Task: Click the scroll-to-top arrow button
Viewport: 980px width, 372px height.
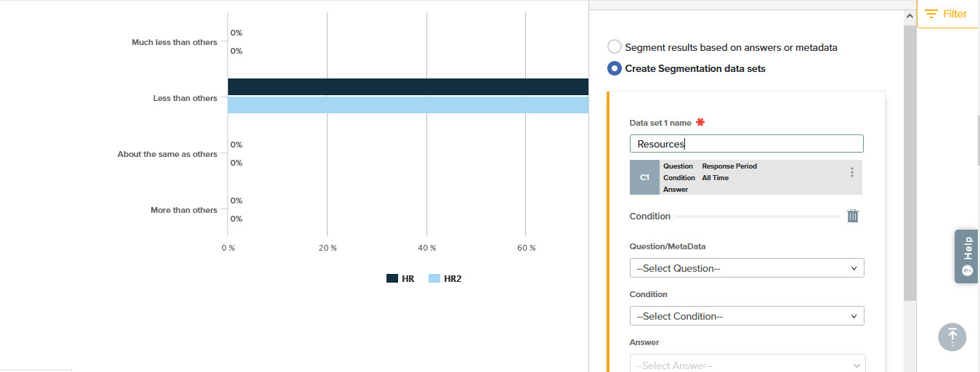Action: pyautogui.click(x=952, y=337)
